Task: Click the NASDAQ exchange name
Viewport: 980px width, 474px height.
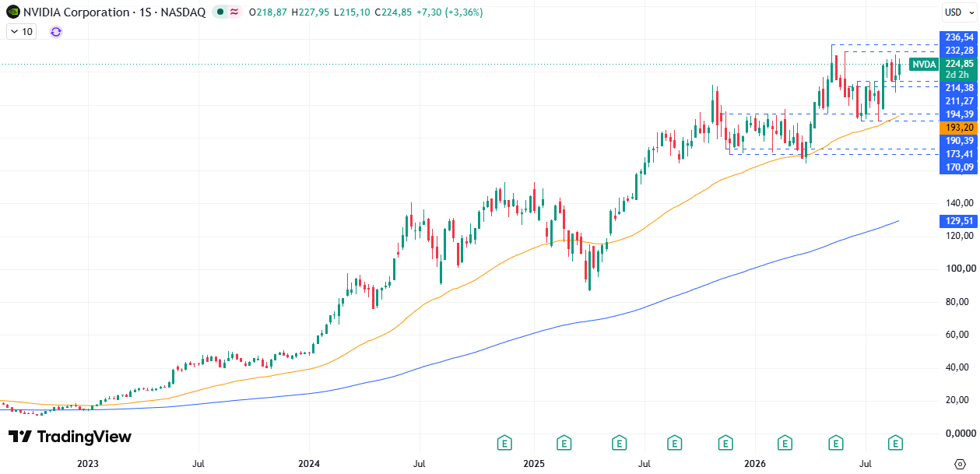Action: (x=184, y=12)
